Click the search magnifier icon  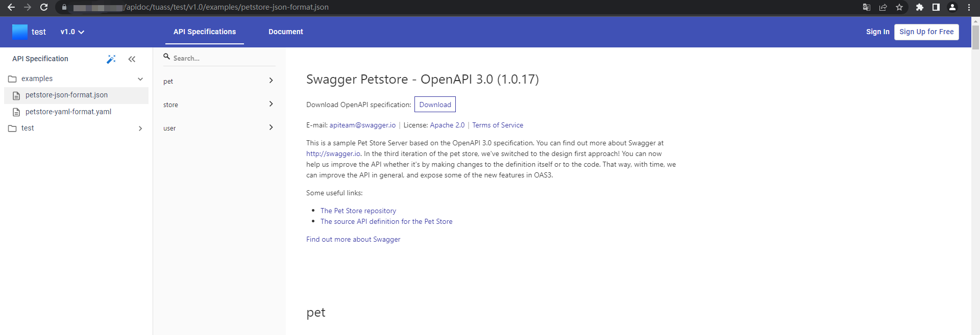pyautogui.click(x=166, y=57)
